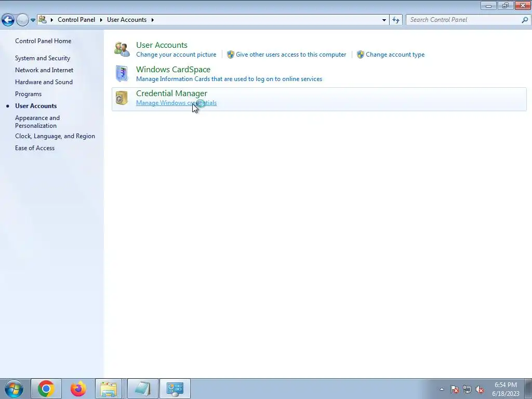
Task: Focus the Search Control Panel field
Action: coord(464,20)
